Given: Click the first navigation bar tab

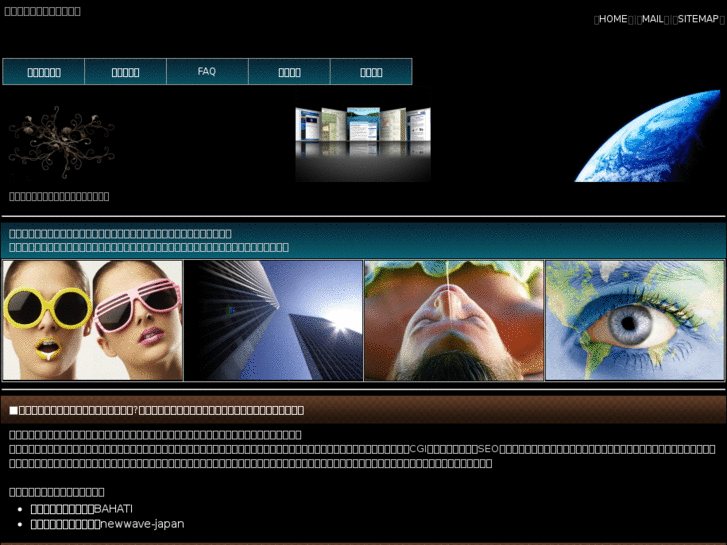Looking at the screenshot, I should [x=44, y=72].
